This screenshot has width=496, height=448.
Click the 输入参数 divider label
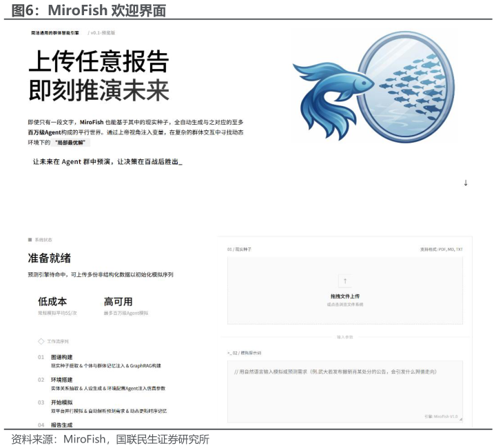(x=345, y=337)
